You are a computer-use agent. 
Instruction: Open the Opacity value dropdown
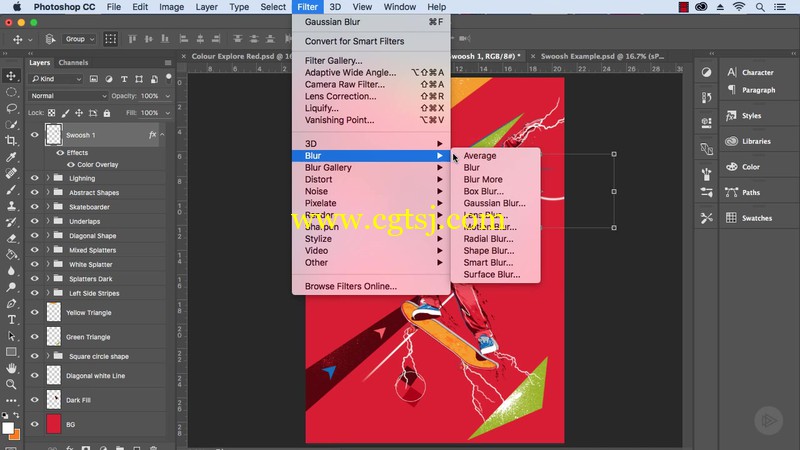pos(167,96)
